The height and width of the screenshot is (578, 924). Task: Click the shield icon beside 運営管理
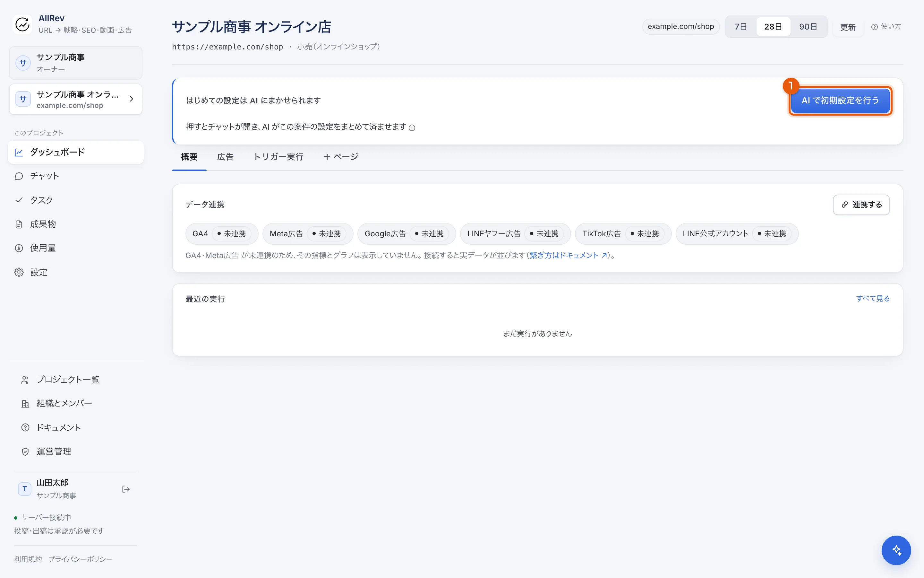click(25, 451)
